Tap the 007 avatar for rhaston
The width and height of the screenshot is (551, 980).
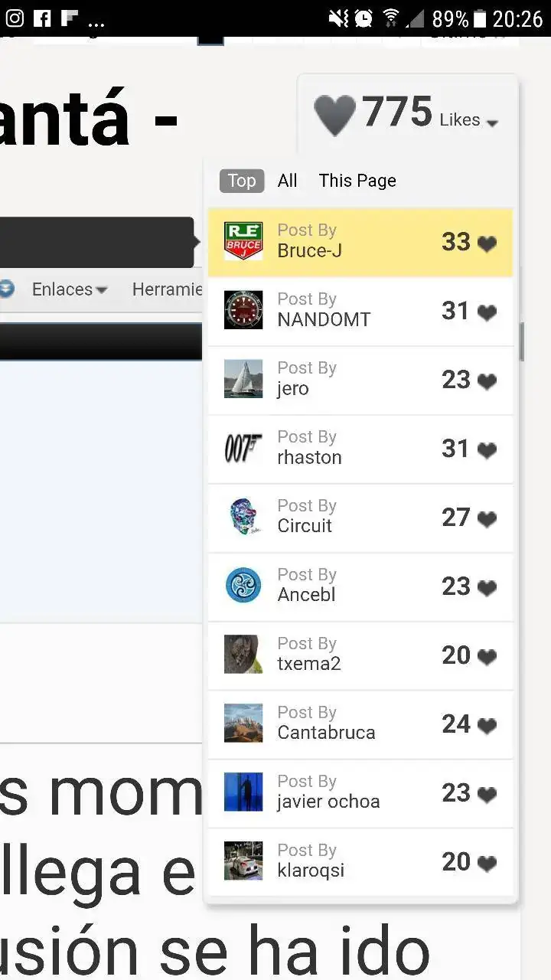pos(243,448)
